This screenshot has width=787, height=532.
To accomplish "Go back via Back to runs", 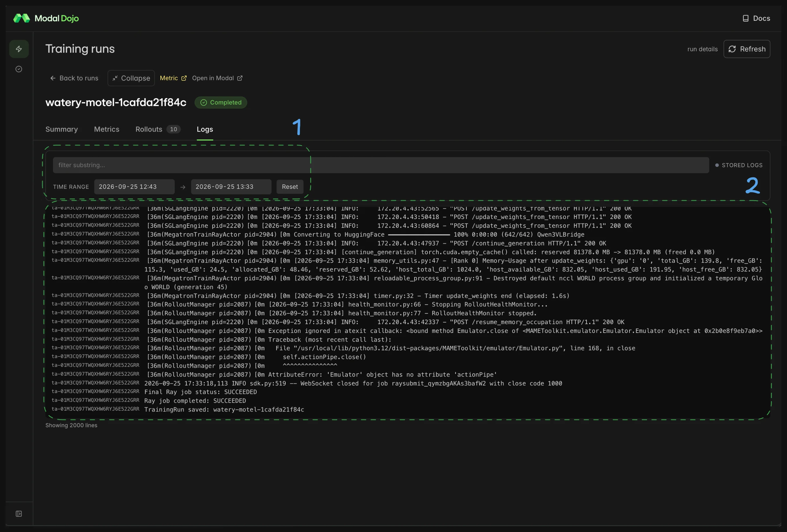I will (74, 78).
